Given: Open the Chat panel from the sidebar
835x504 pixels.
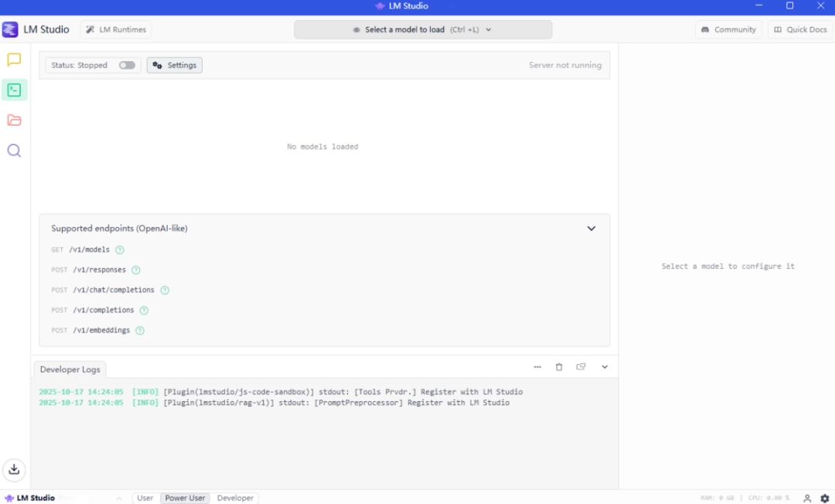Looking at the screenshot, I should 14,60.
